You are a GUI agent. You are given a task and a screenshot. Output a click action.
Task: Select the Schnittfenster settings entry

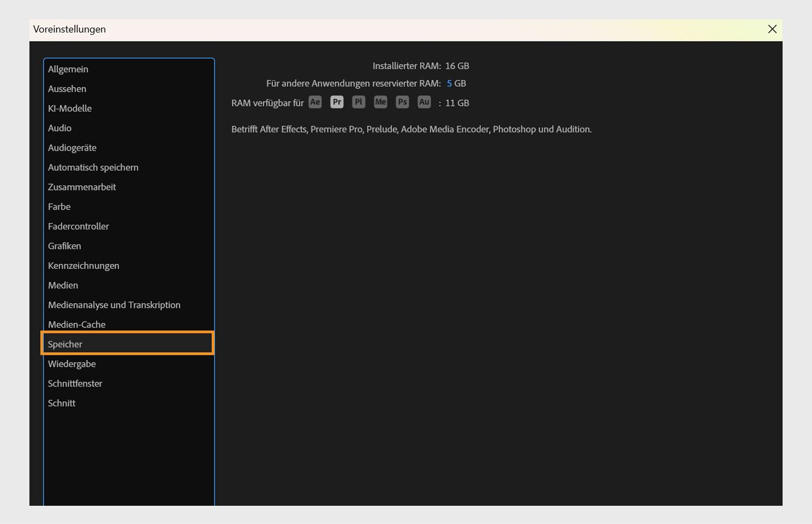(x=75, y=383)
